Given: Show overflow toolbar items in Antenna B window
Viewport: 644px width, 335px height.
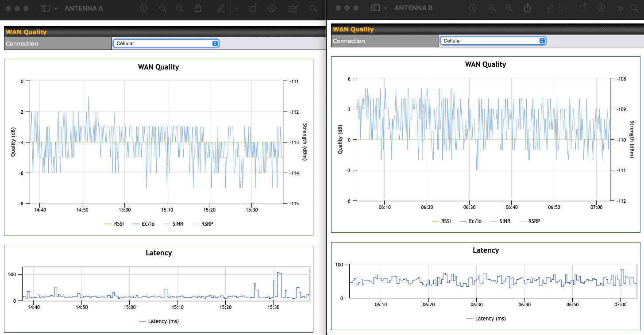Looking at the screenshot, I should pyautogui.click(x=620, y=8).
